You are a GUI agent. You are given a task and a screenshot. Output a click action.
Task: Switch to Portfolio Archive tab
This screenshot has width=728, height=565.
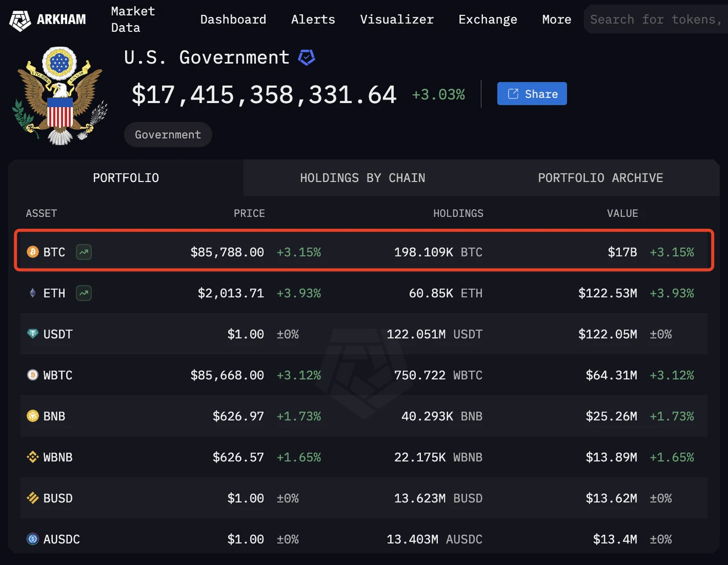point(600,178)
